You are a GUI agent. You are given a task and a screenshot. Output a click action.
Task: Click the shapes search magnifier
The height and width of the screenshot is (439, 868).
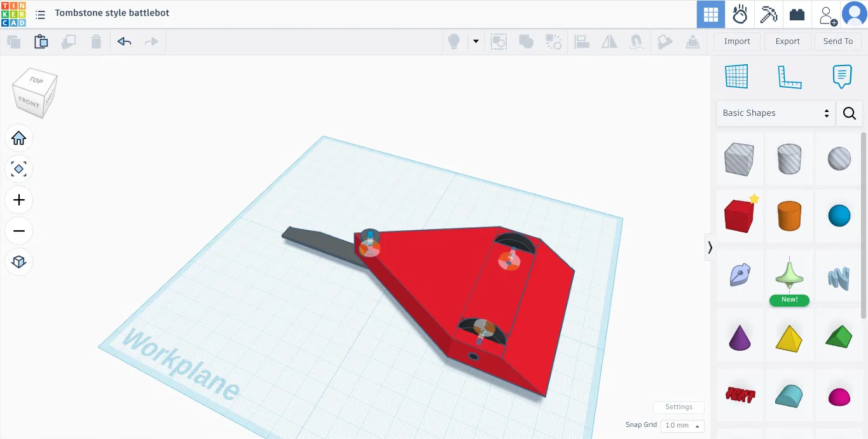(850, 113)
